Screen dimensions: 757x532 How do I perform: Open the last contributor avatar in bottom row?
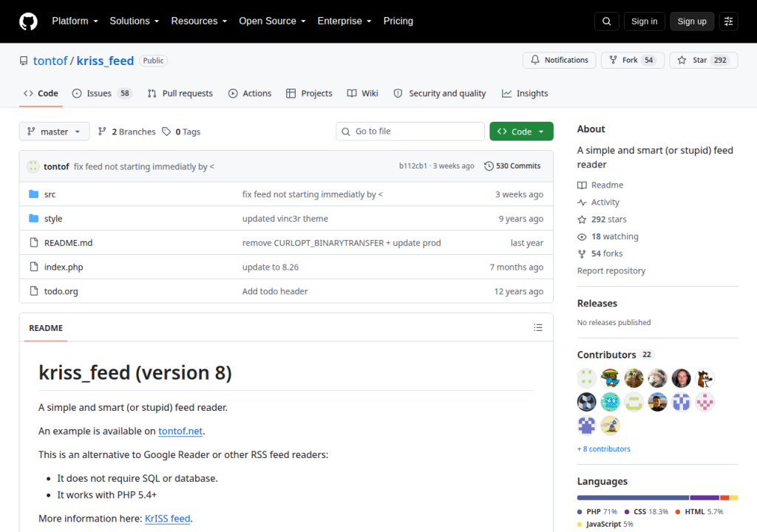click(x=610, y=426)
